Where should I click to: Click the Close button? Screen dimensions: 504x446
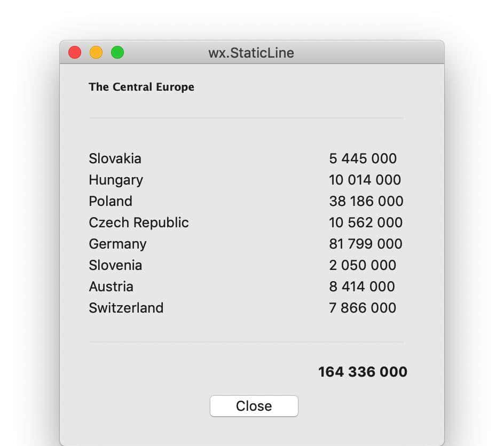254,406
